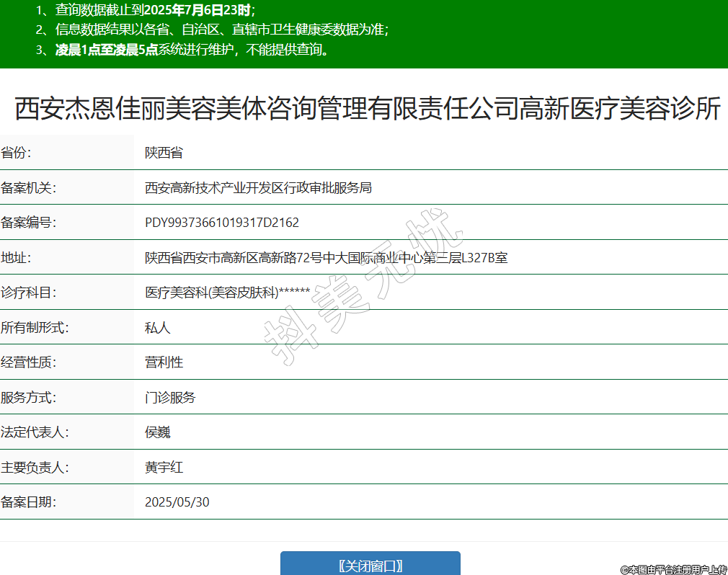
Task: Click the 备案日期 field label
Action: pos(28,502)
